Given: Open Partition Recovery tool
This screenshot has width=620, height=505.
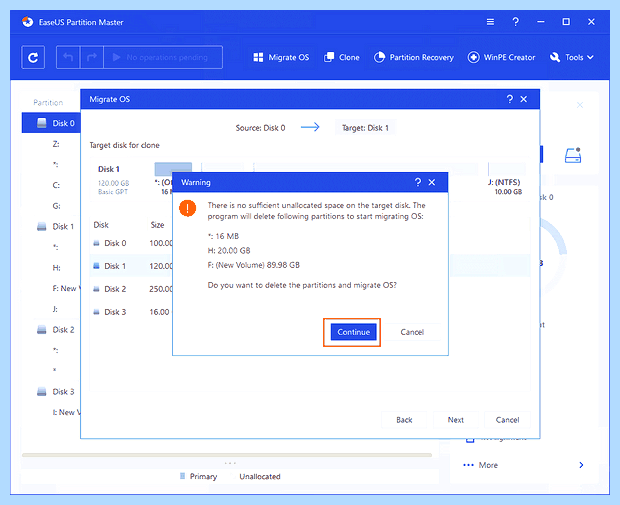Looking at the screenshot, I should pos(414,57).
